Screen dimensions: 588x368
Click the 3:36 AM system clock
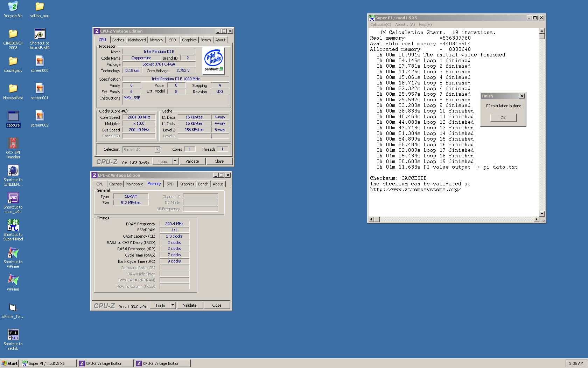point(576,363)
